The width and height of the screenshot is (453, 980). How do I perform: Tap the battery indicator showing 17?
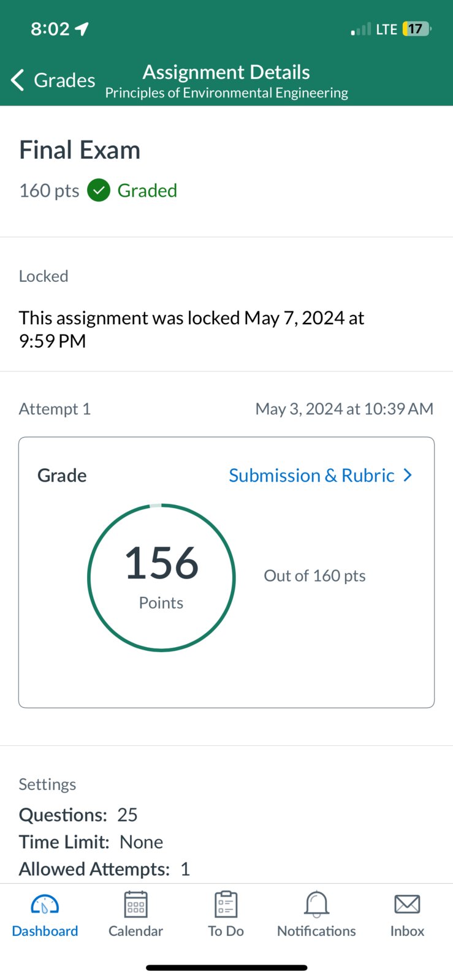(x=417, y=29)
